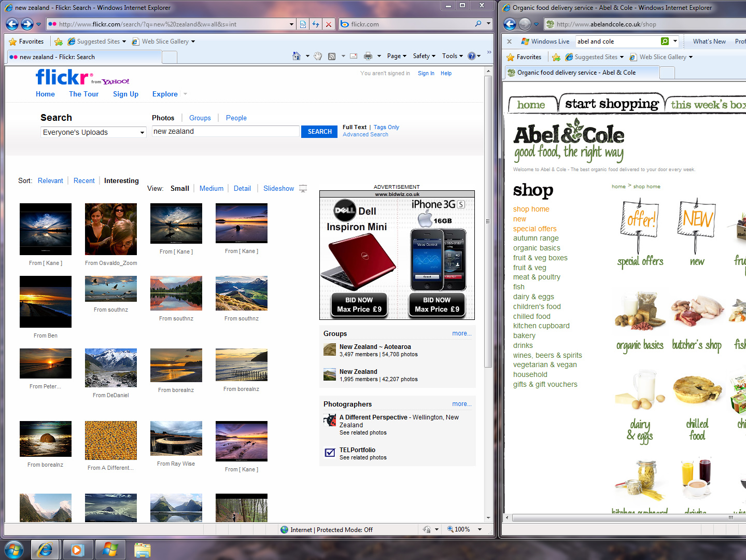Click Back button in Abel & Cole window
This screenshot has height=560, width=746.
coord(510,24)
